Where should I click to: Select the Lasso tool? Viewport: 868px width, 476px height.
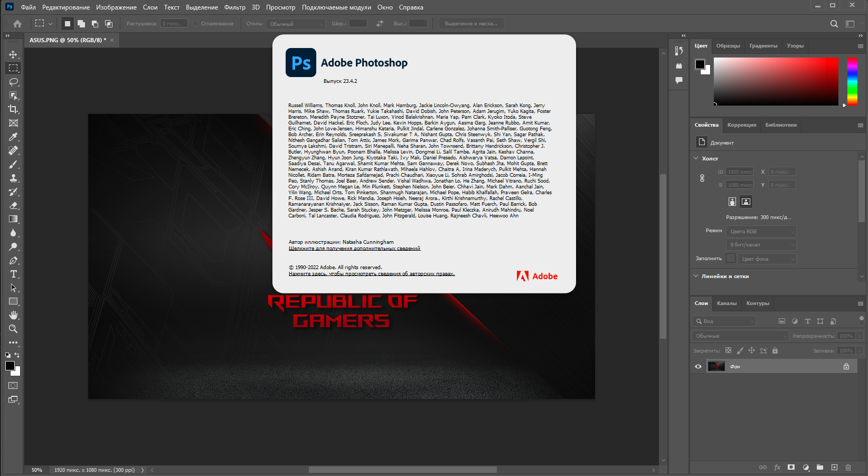pos(13,82)
